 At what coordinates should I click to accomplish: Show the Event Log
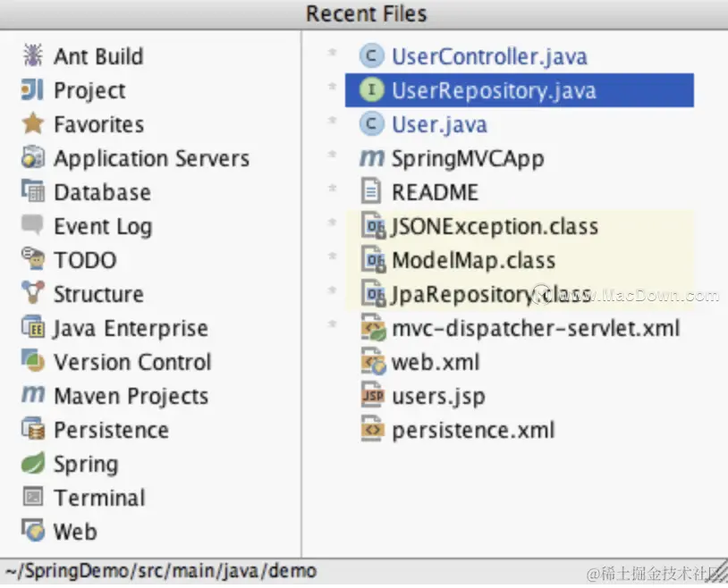[103, 226]
